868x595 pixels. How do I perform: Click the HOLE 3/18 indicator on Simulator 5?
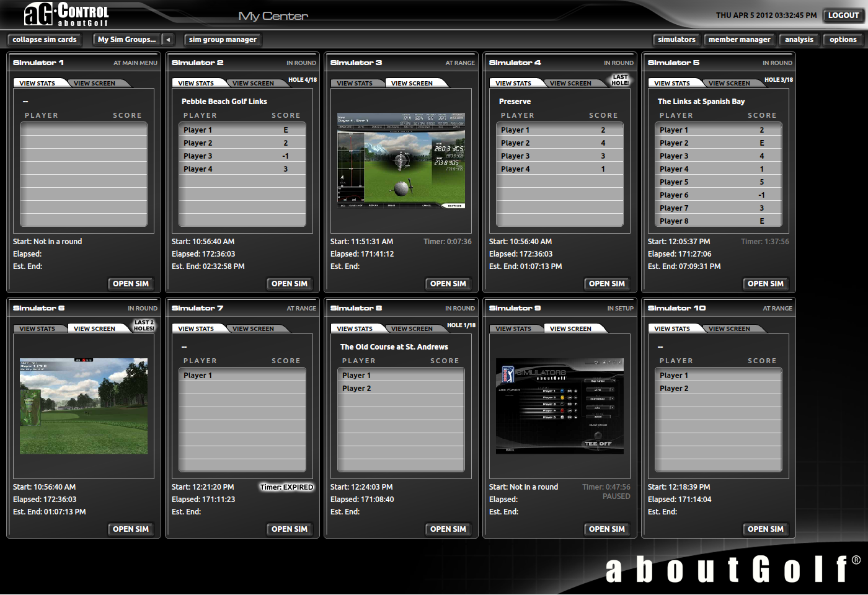[x=779, y=80]
